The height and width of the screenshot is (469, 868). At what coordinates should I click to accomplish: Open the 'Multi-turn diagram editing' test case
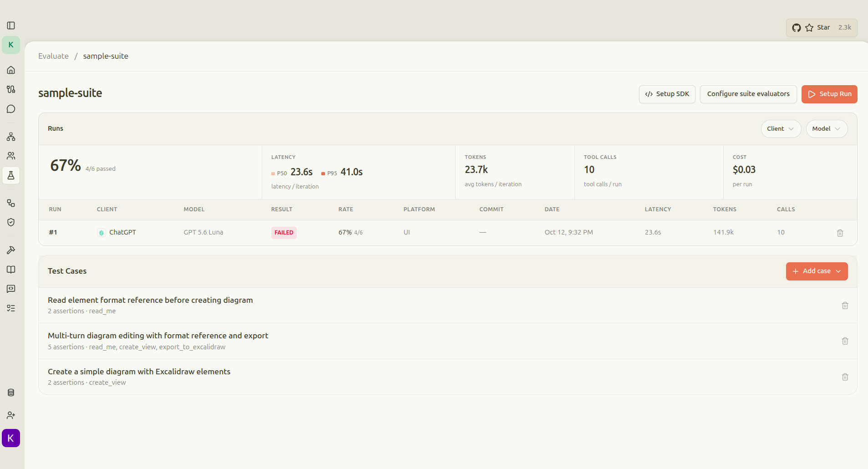point(448,341)
